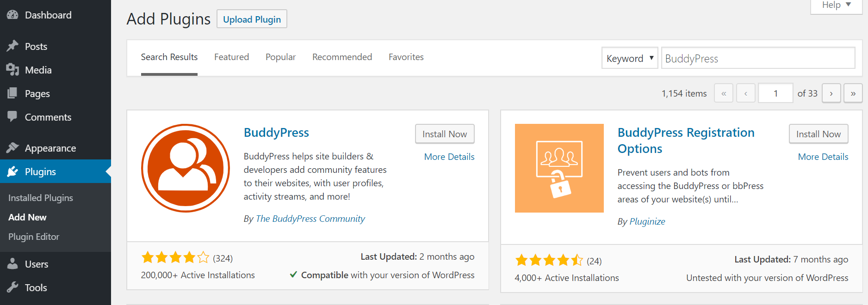The width and height of the screenshot is (868, 305).
Task: Click Registration Options star rating
Action: pyautogui.click(x=549, y=260)
